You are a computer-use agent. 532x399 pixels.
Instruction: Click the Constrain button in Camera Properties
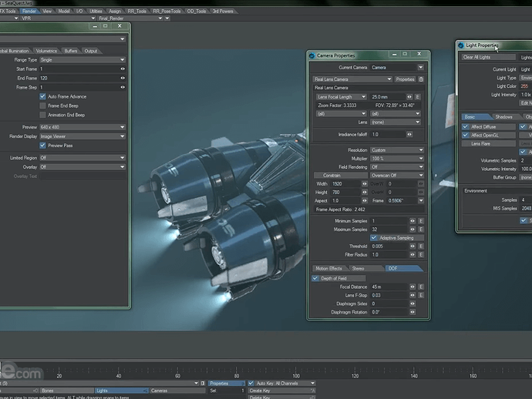click(x=332, y=175)
